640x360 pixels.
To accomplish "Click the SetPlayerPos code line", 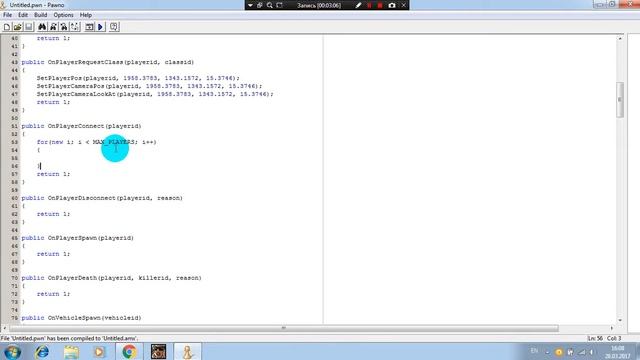I will coord(138,78).
